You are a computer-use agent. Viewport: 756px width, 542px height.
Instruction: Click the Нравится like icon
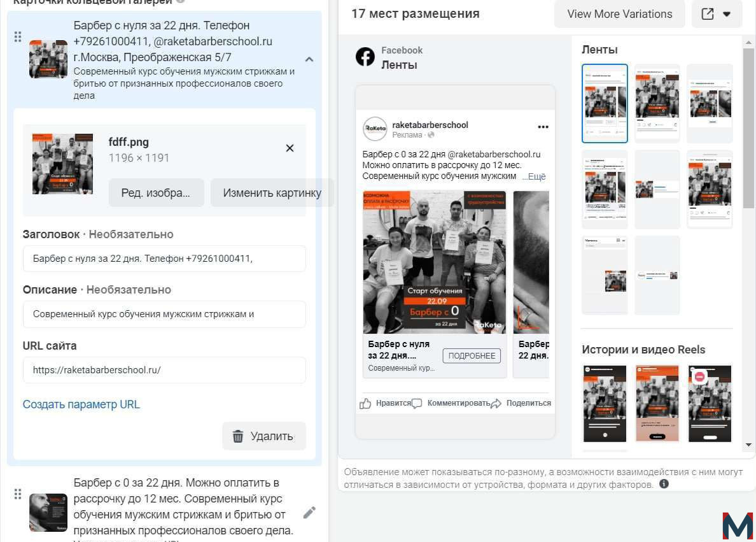(x=365, y=404)
